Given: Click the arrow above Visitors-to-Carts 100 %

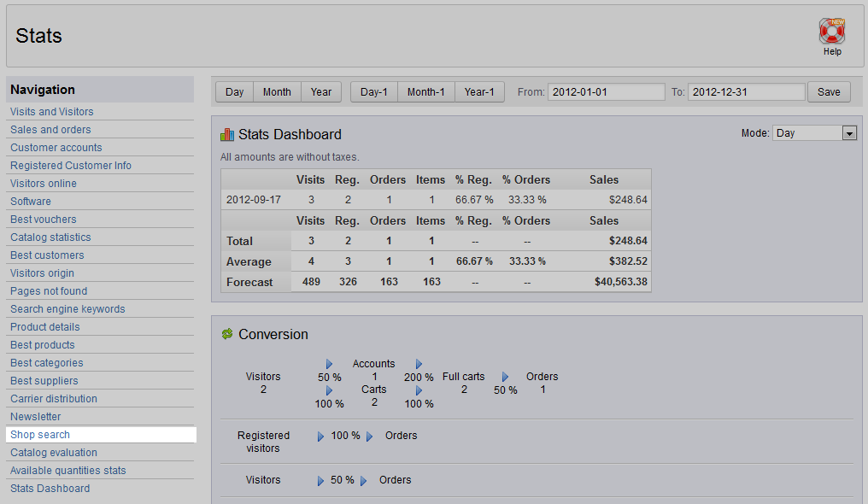Looking at the screenshot, I should click(330, 390).
